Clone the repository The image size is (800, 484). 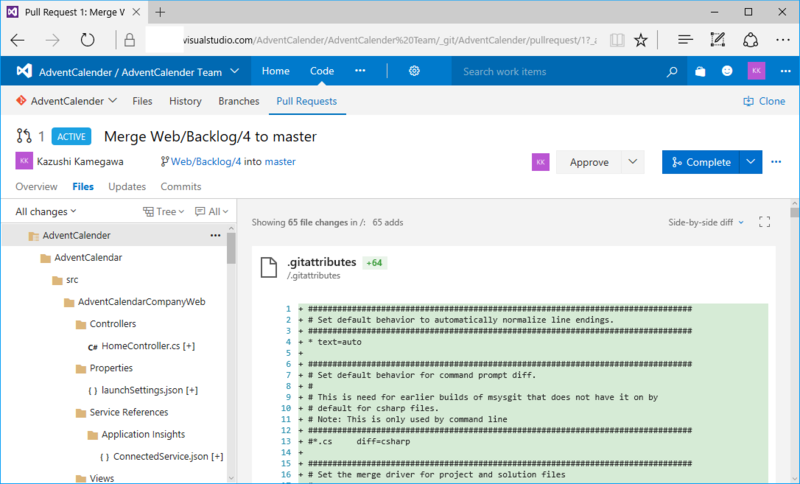(x=764, y=101)
